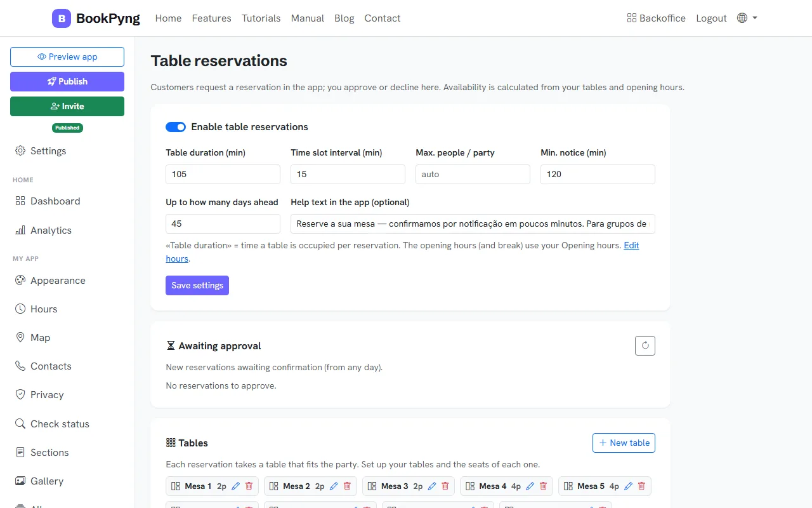The image size is (812, 508).
Task: Go to Features in the navigation
Action: pos(211,18)
